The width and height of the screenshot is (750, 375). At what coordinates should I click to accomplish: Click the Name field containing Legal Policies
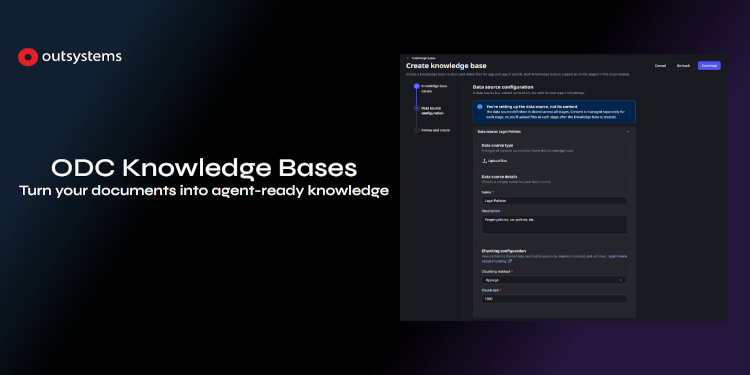(554, 201)
